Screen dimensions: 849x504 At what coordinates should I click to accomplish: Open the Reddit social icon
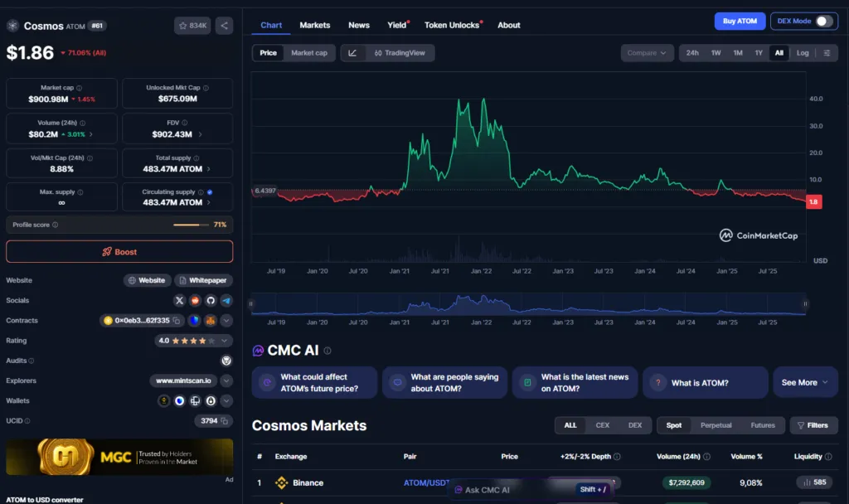coord(196,300)
